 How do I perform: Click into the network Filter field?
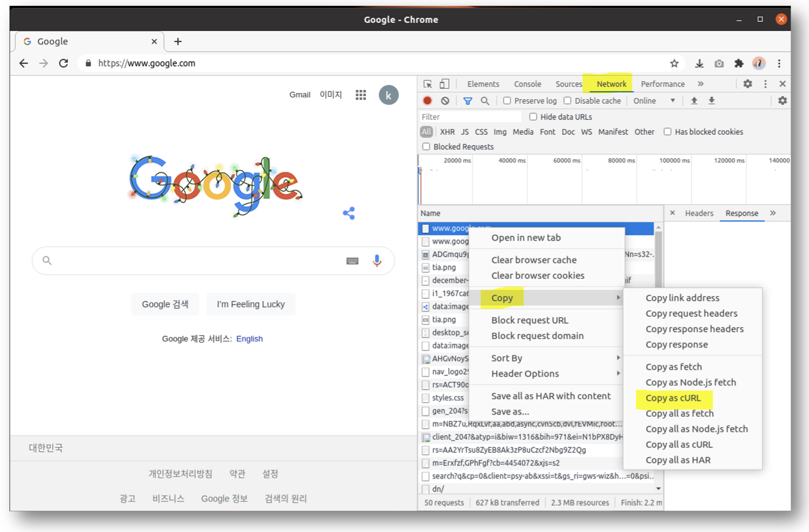470,117
